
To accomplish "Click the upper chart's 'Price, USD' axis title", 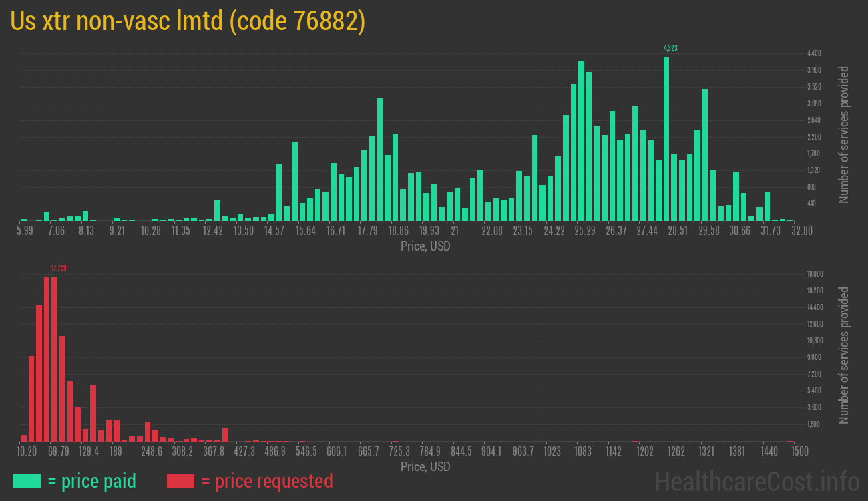I will click(x=425, y=246).
